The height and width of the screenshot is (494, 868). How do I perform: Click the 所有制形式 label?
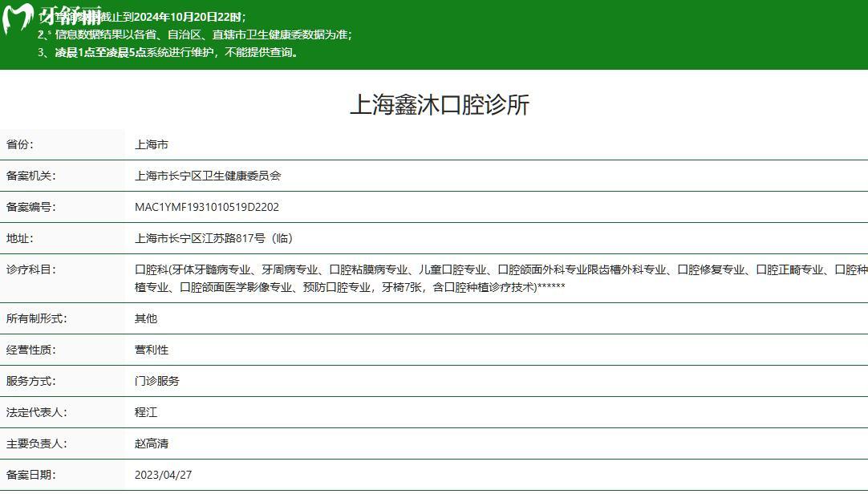36,318
